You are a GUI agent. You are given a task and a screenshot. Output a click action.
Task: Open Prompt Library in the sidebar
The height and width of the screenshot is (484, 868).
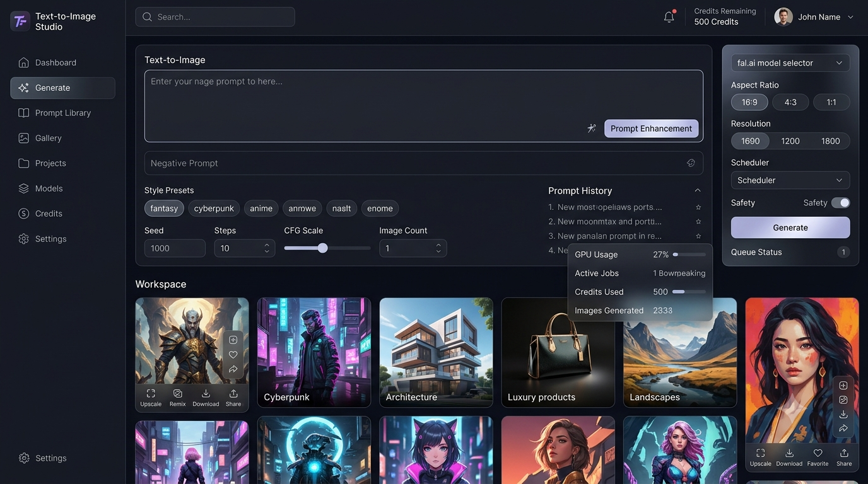(62, 113)
